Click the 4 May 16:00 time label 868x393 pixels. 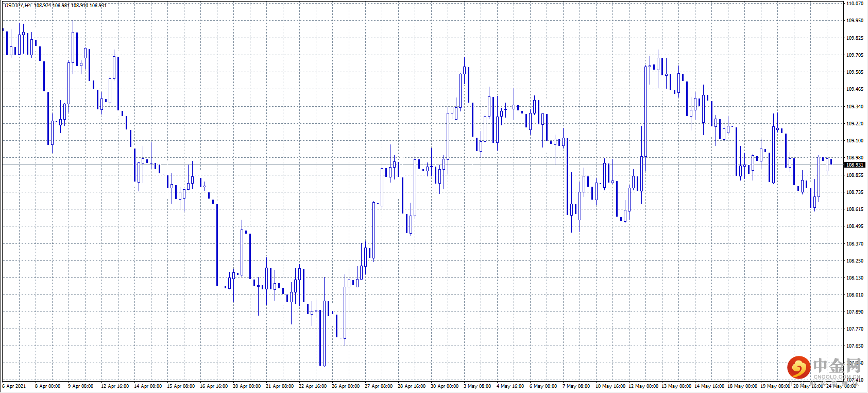[x=510, y=386]
